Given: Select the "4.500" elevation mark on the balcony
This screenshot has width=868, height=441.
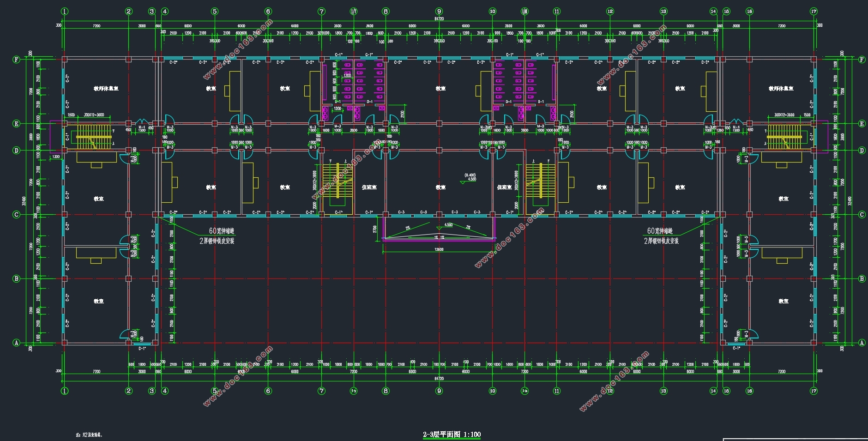Looking at the screenshot, I should pos(448,225).
